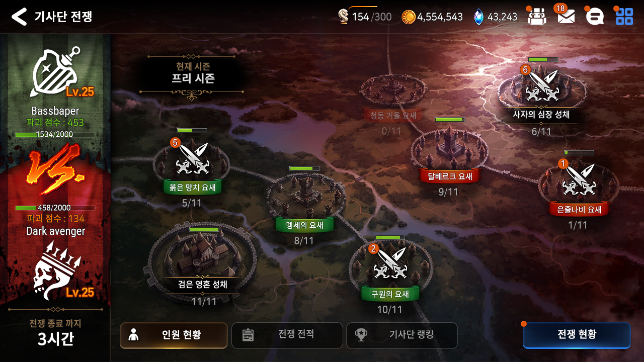Viewport: 644px width, 362px height.
Task: Open the mail envelope icon
Action: [x=566, y=17]
